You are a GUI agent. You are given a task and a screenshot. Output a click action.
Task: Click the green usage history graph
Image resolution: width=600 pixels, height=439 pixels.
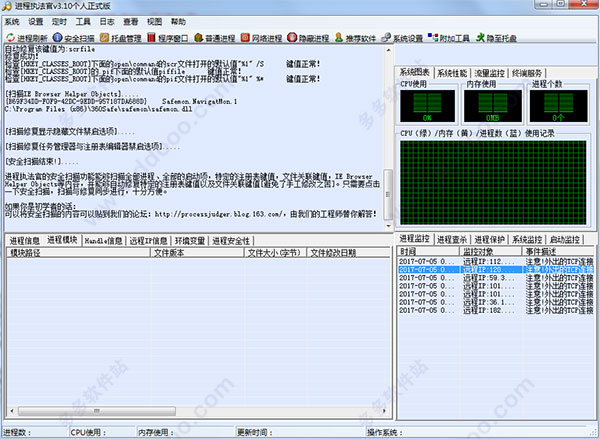pyautogui.click(x=493, y=183)
